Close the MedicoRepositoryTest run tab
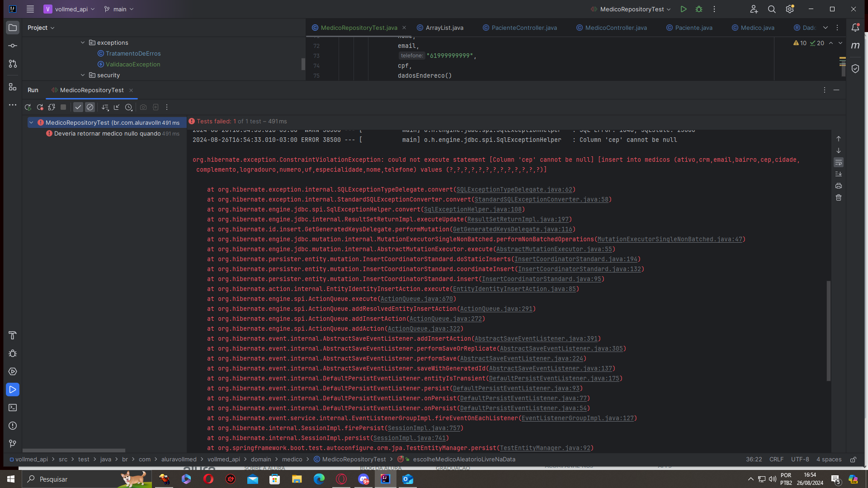 coord(131,90)
